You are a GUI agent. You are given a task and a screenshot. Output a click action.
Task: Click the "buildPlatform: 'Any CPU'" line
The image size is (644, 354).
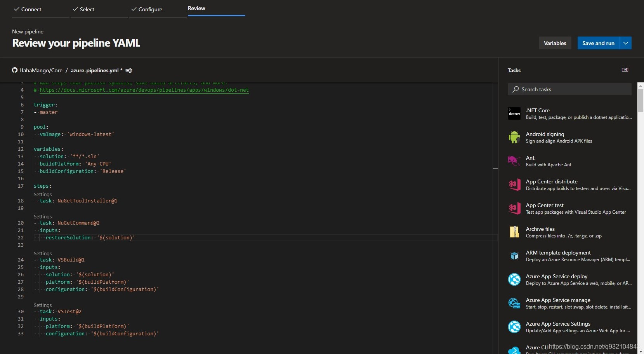[75, 164]
